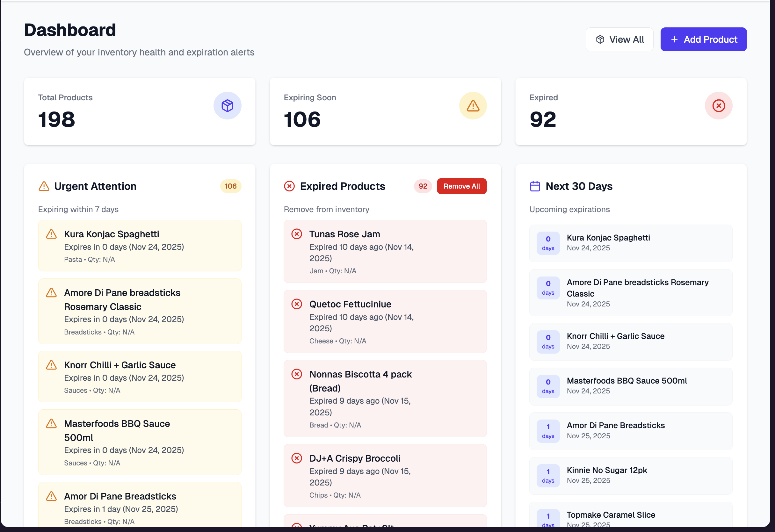Click the Expiring Soon warning icon

click(473, 106)
